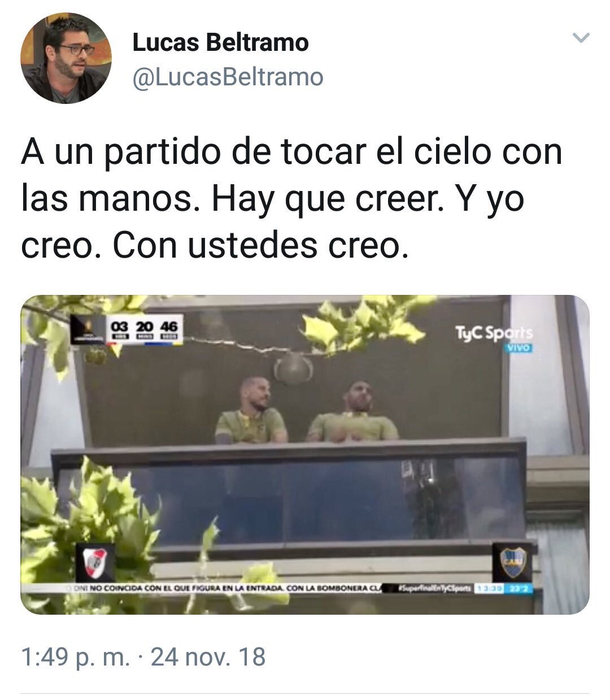Click the 1:49 p. m. timestamp

tap(75, 658)
